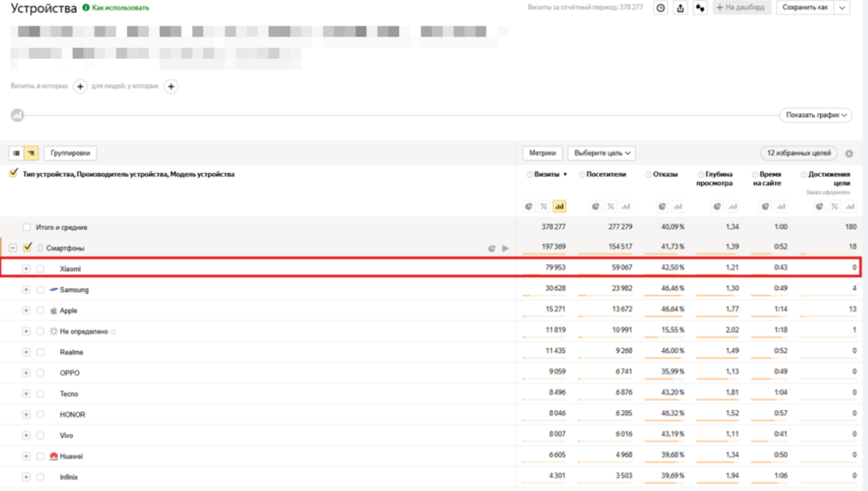The width and height of the screenshot is (868, 491).
Task: Switch to flat list view icon
Action: tap(16, 153)
